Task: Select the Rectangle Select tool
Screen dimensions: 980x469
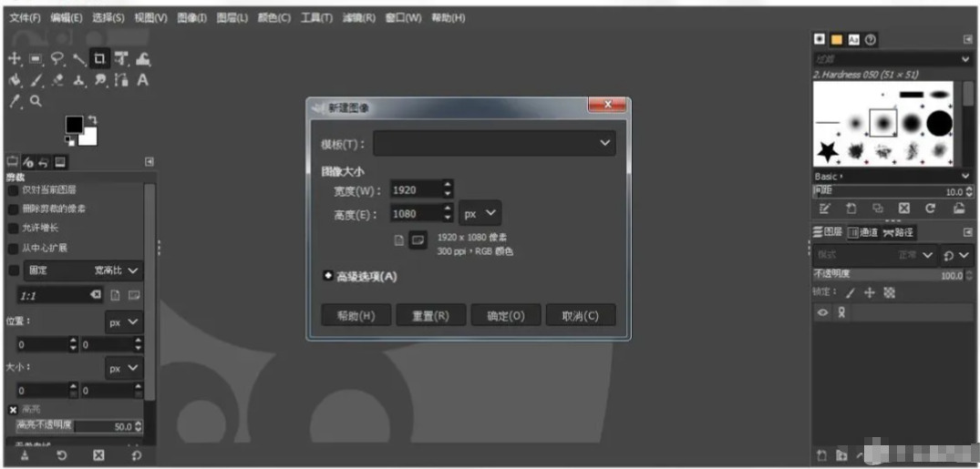Action: 36,59
